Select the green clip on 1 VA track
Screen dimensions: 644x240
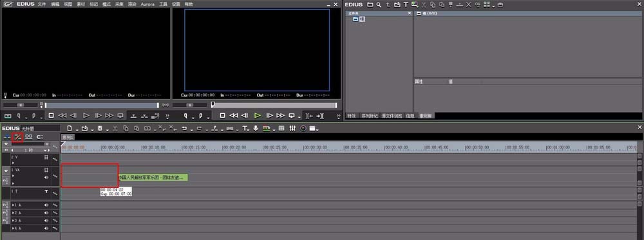153,177
